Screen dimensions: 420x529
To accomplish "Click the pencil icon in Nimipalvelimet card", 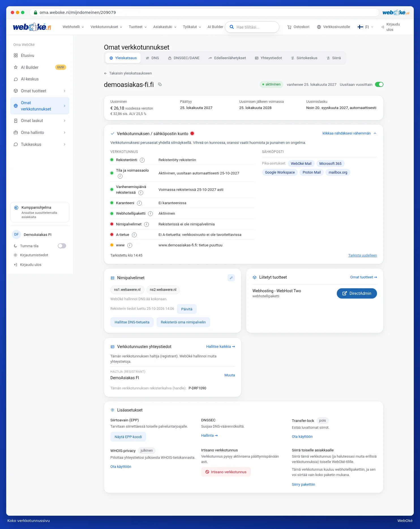I will coord(231,278).
